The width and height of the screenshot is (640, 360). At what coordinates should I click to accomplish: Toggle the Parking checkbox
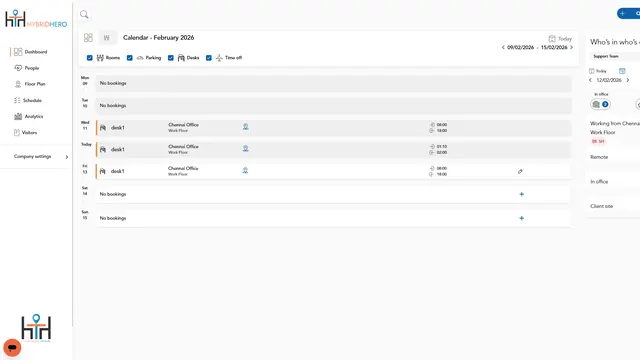tap(129, 58)
